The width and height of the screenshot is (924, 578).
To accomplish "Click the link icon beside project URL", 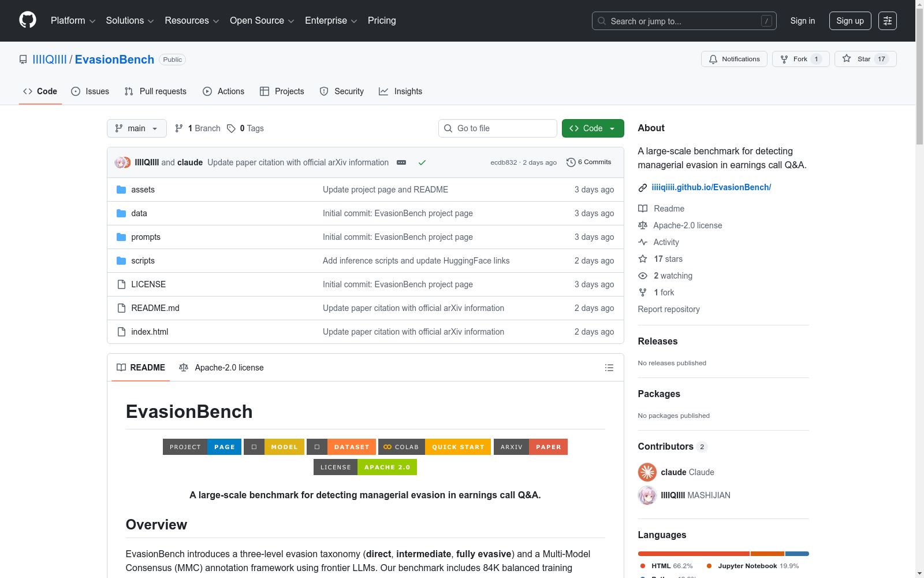I will [x=643, y=188].
